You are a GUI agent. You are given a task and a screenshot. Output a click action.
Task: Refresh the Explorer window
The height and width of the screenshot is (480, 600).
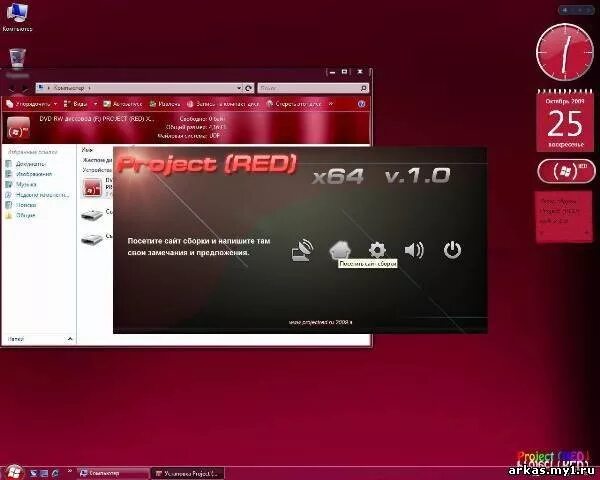248,88
